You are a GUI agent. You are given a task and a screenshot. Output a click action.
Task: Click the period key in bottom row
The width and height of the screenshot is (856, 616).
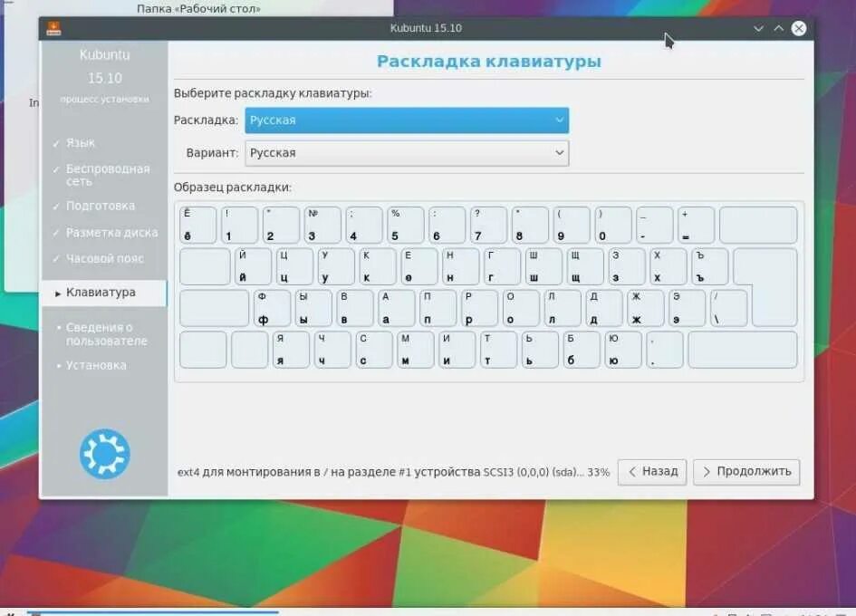click(665, 350)
